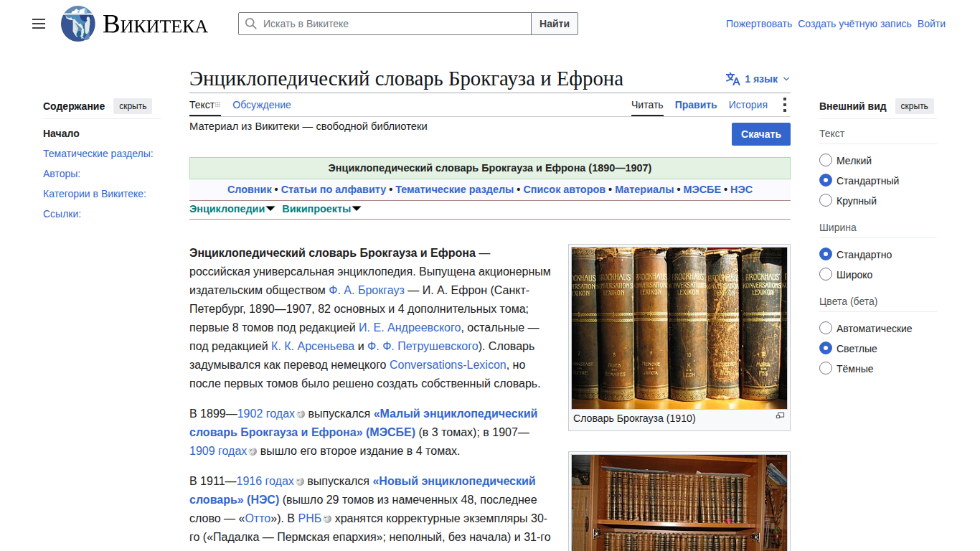Jump to Ссылки section in contents
Image resolution: width=980 pixels, height=551 pixels.
click(62, 214)
